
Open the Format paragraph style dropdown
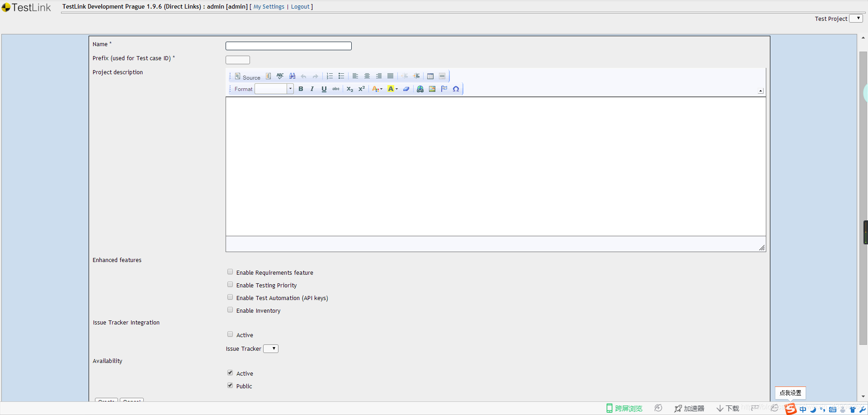coord(274,89)
